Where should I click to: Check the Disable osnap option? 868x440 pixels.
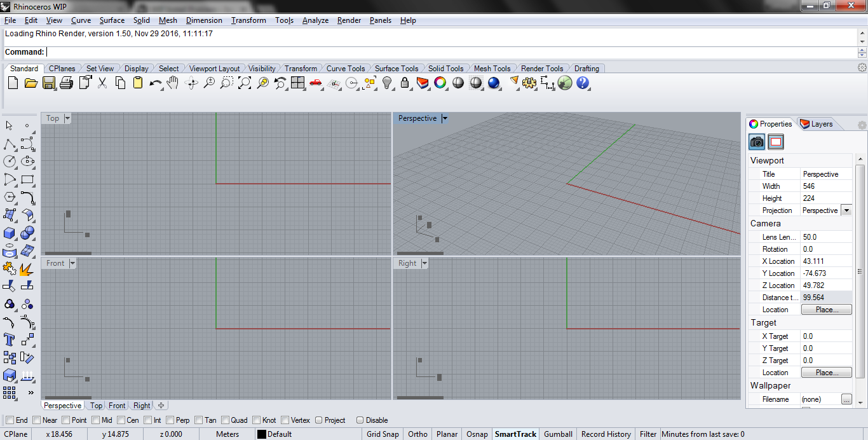coord(360,420)
